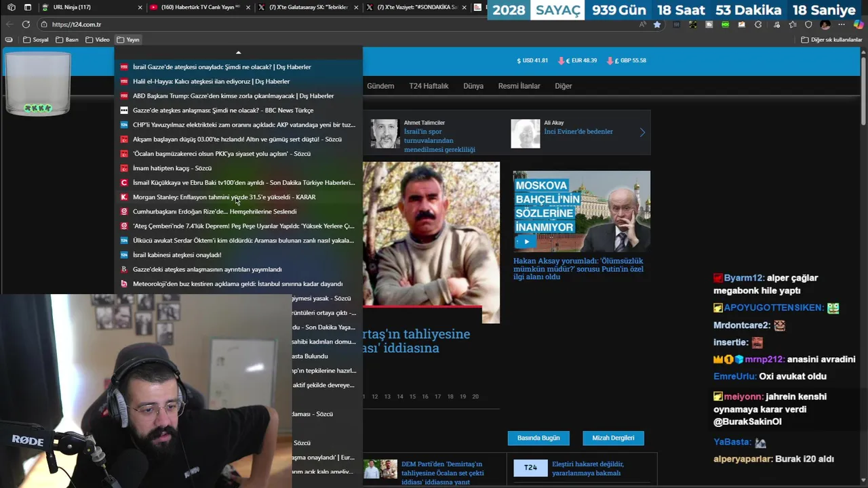
Task: Open the Sosyal bookmarks folder
Action: (36, 39)
